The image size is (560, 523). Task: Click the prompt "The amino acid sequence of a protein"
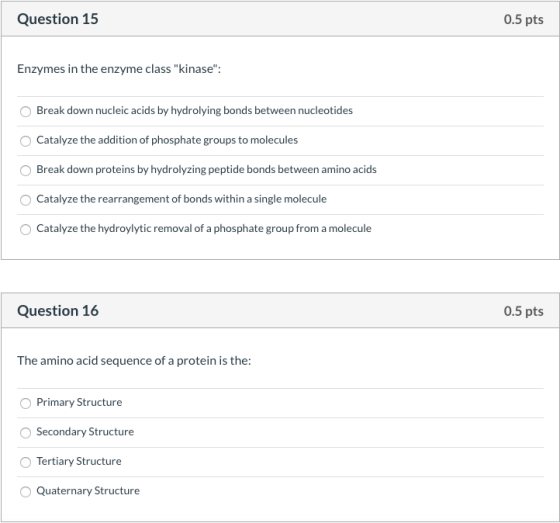tap(134, 360)
